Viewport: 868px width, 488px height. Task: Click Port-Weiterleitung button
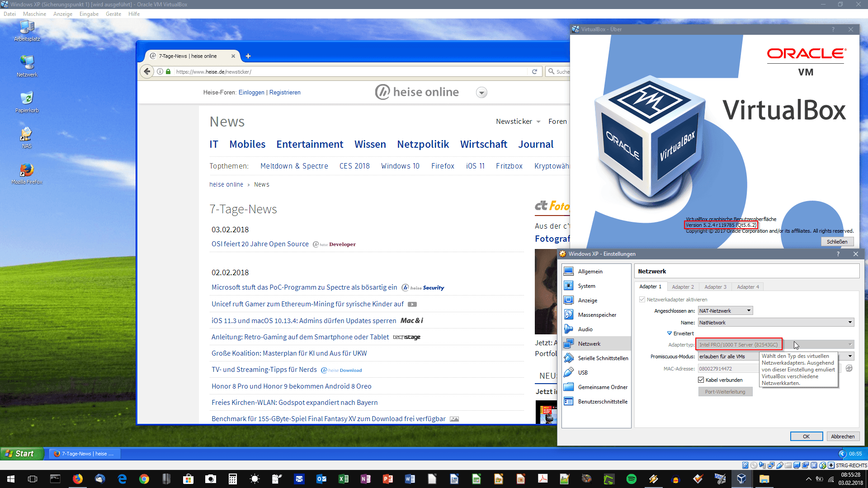click(x=725, y=392)
